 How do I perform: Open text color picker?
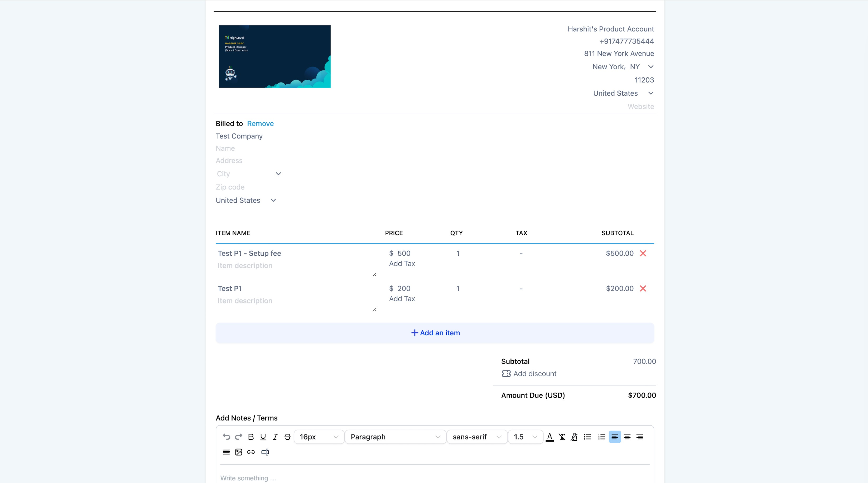click(549, 437)
